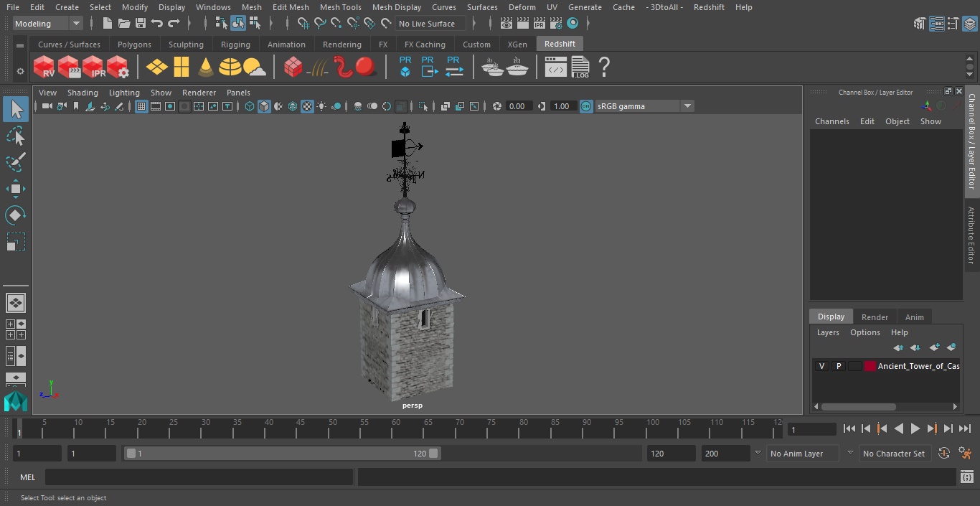
Task: Redo the last action
Action: [x=174, y=24]
